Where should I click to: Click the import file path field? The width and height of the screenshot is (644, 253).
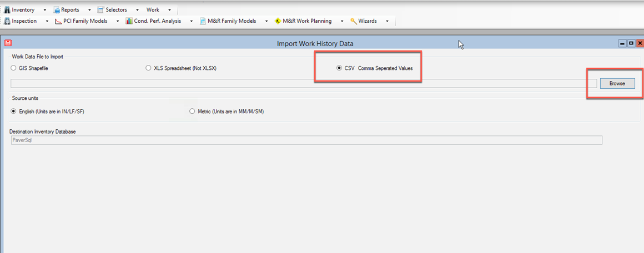coord(303,84)
